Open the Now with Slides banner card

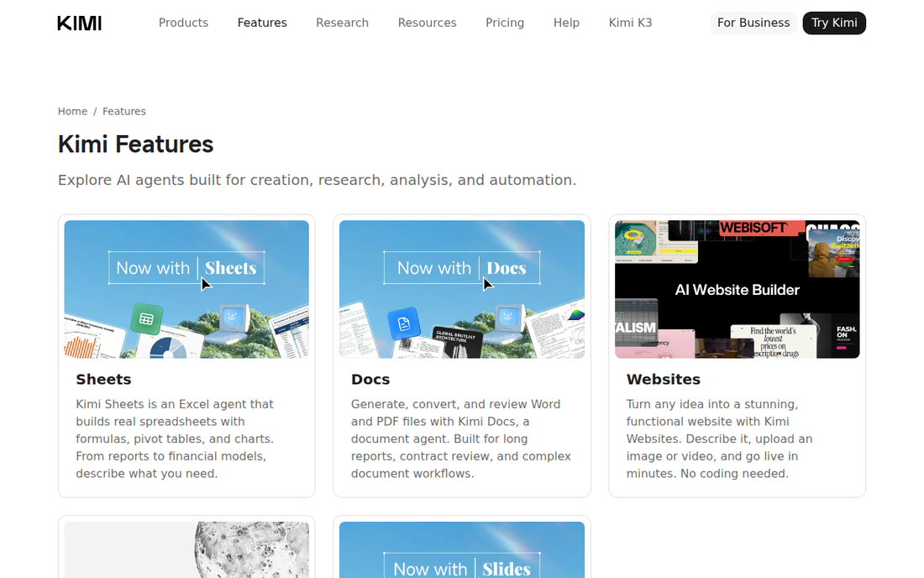462,549
